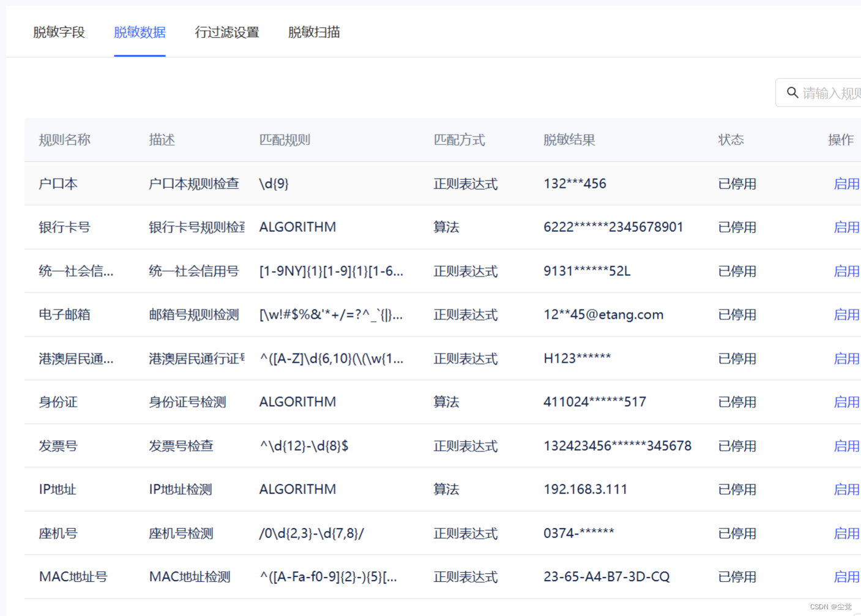Focus the rule search input field
The width and height of the screenshot is (861, 616).
point(818,92)
